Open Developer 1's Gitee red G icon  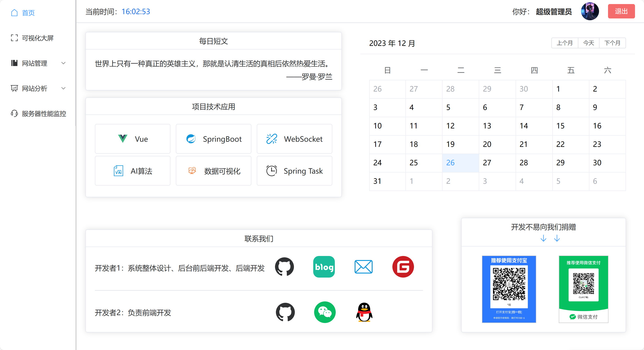pos(403,267)
